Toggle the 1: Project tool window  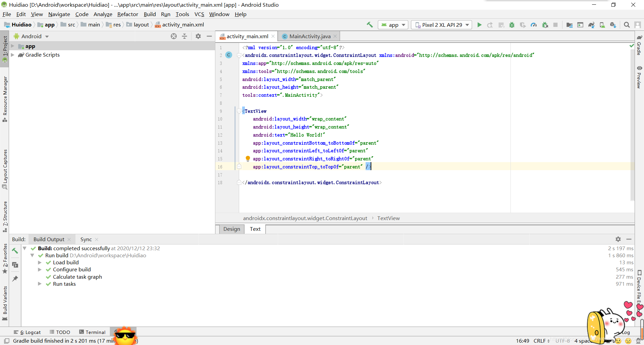[x=5, y=49]
